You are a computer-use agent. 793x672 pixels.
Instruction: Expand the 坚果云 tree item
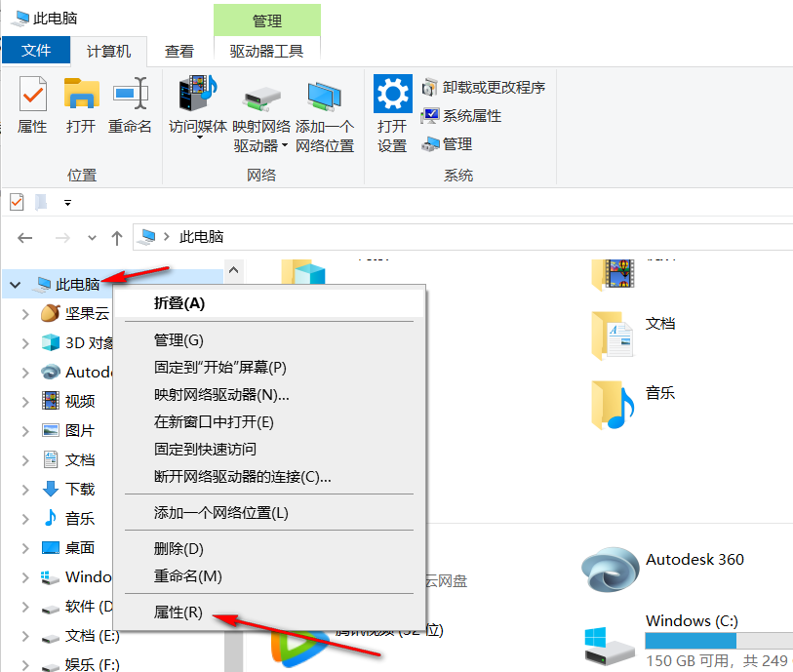tap(25, 314)
